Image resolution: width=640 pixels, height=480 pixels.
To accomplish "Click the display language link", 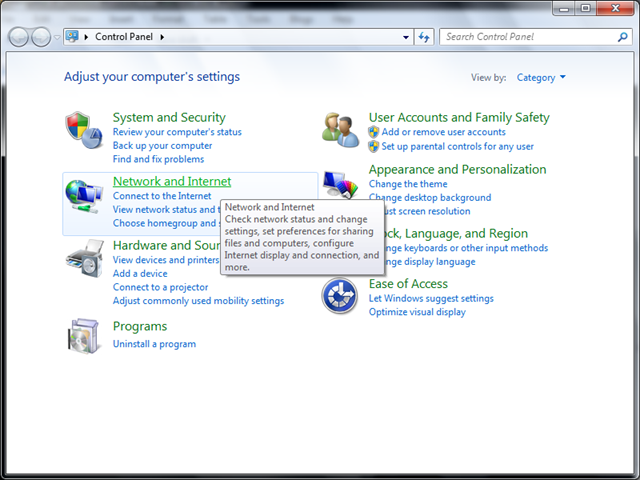I will (430, 262).
